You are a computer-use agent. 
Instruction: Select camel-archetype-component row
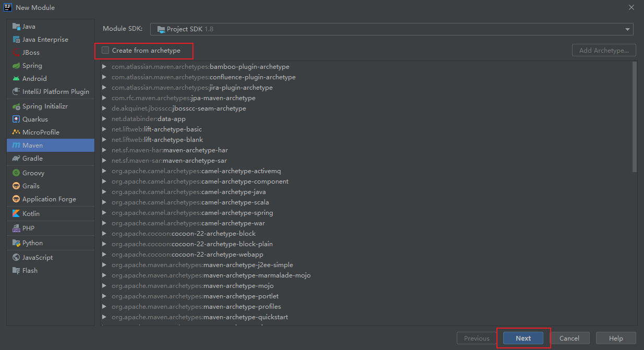(x=366, y=182)
